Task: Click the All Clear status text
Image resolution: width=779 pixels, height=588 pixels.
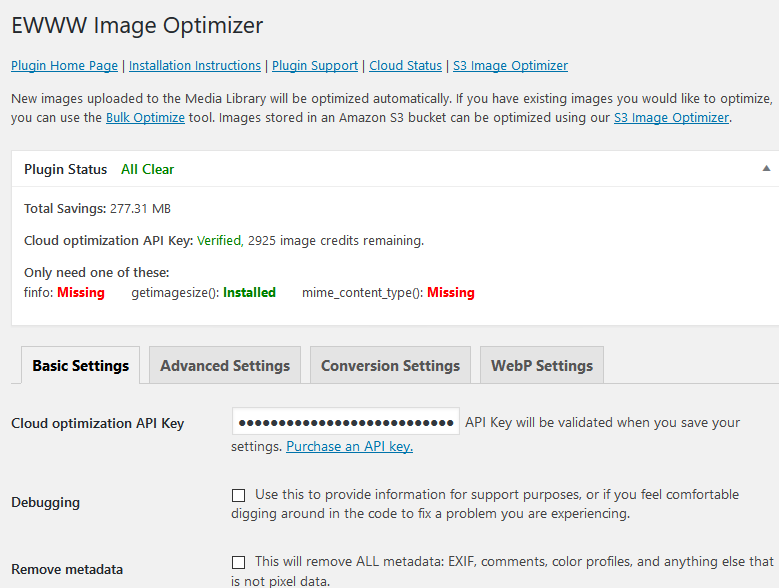Action: 148,169
